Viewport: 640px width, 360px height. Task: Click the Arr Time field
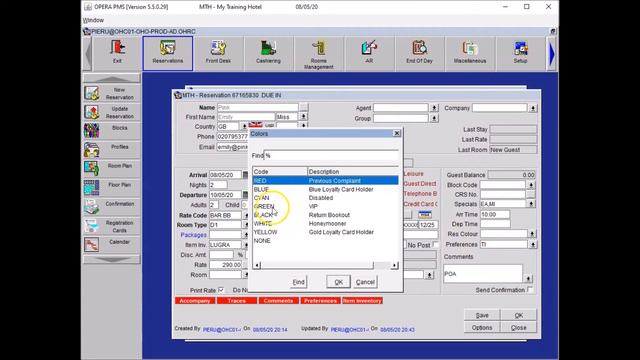point(495,214)
